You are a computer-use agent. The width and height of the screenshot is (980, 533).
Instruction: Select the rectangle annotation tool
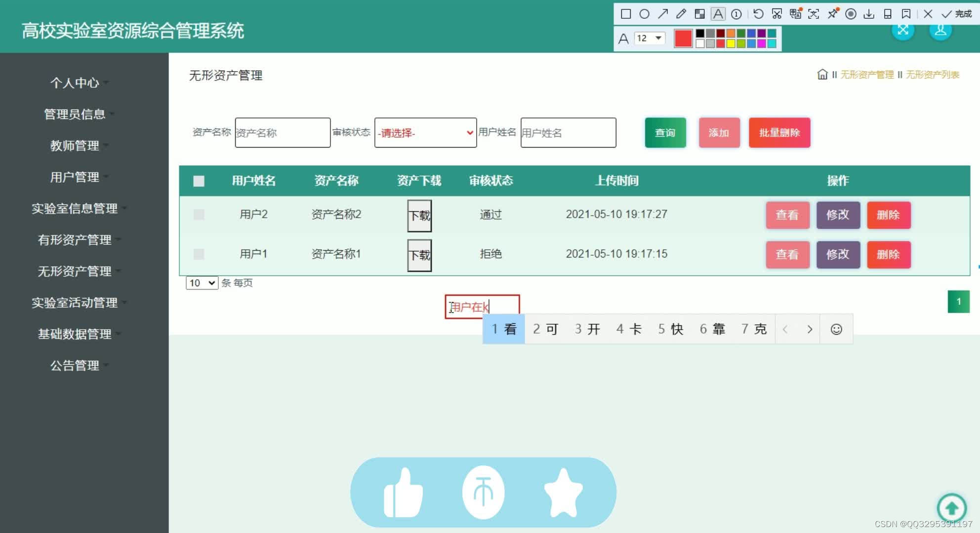625,14
